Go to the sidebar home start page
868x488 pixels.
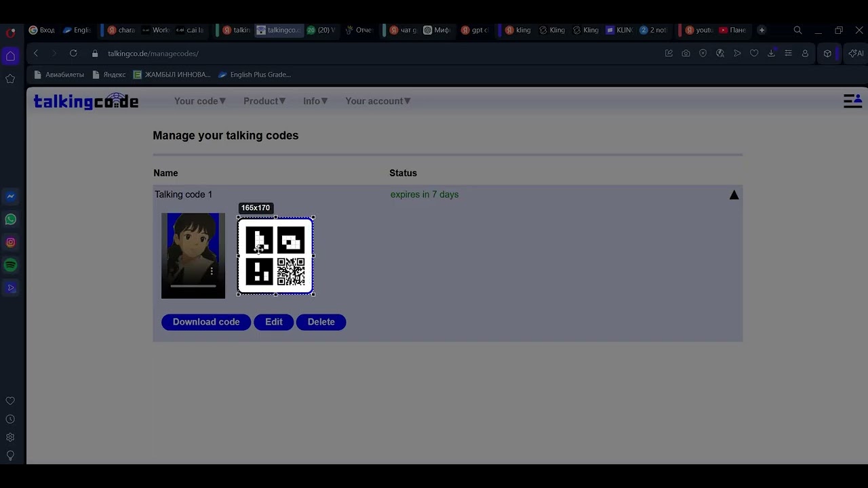click(x=10, y=56)
